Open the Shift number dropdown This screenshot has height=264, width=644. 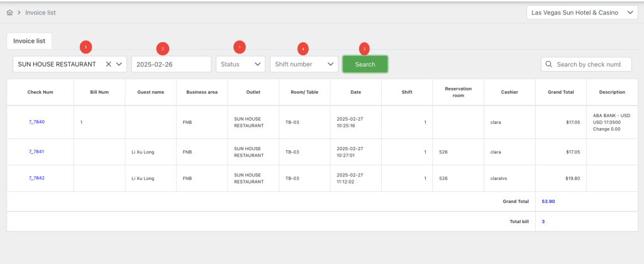click(x=304, y=64)
